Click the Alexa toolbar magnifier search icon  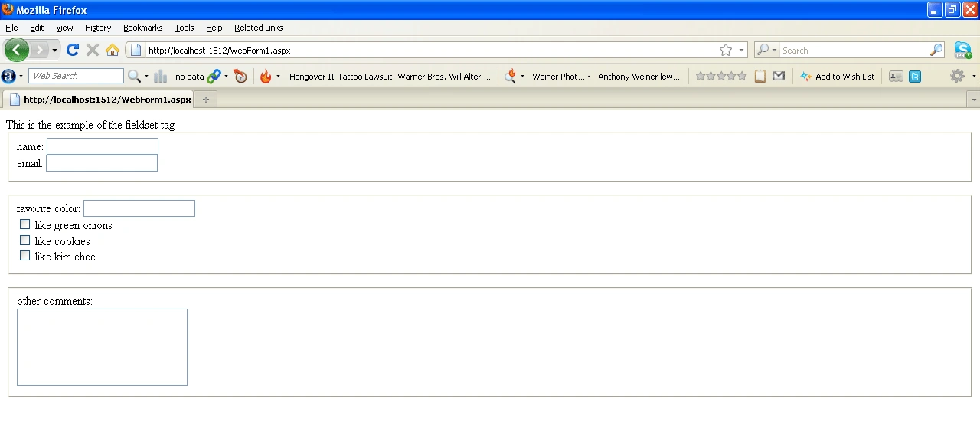[x=134, y=76]
